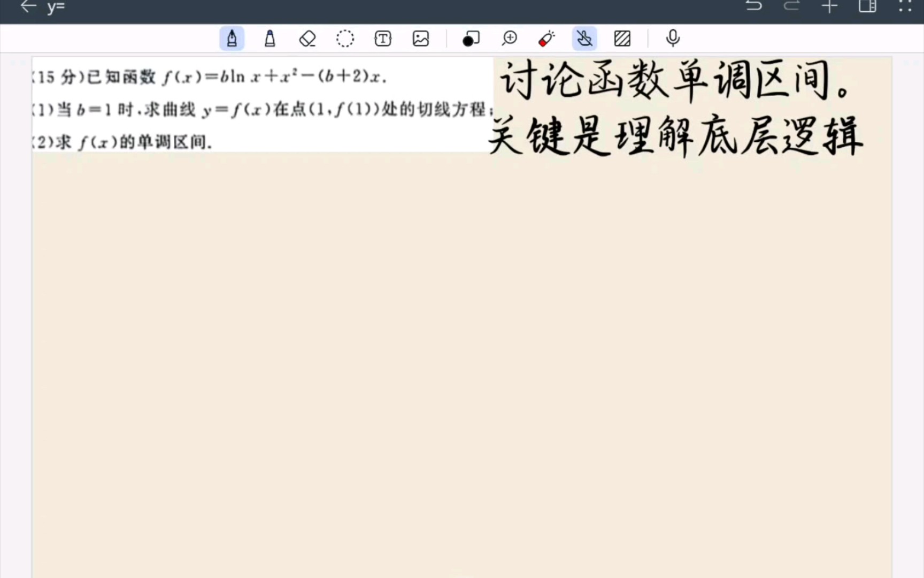
Task: Open the Shapes tool
Action: [x=471, y=39]
